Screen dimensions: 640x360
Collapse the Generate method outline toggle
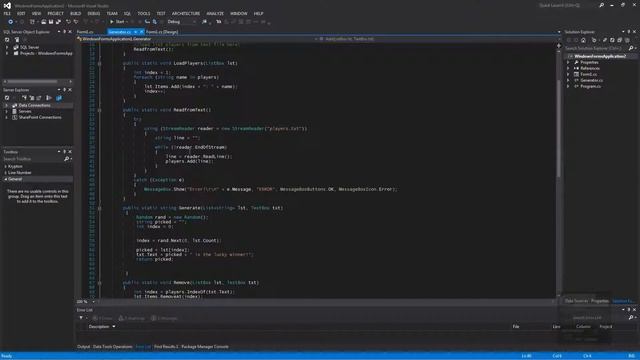pos(99,208)
